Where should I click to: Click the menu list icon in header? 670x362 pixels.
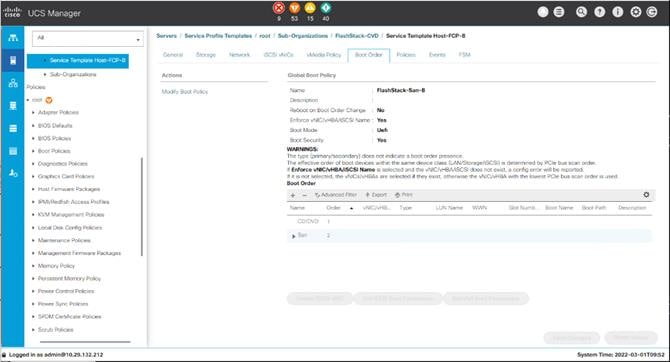pos(559,12)
